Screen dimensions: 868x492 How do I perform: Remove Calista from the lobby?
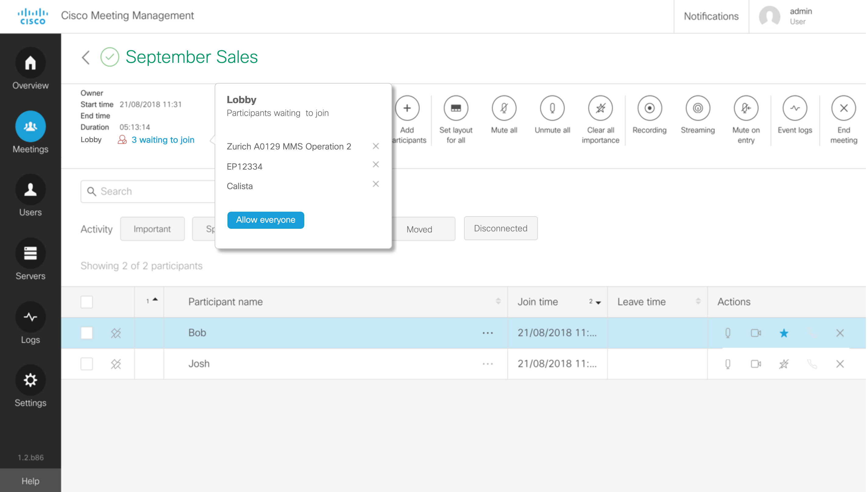point(376,184)
